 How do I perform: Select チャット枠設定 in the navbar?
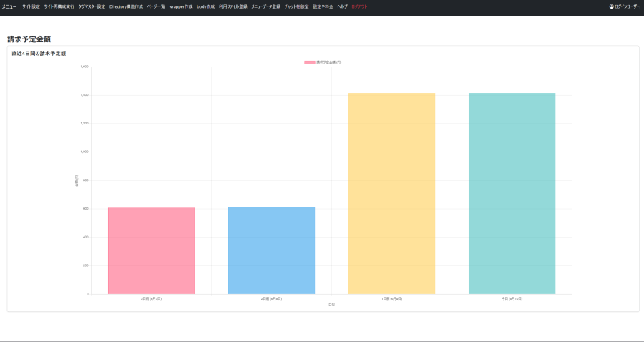(x=296, y=6)
